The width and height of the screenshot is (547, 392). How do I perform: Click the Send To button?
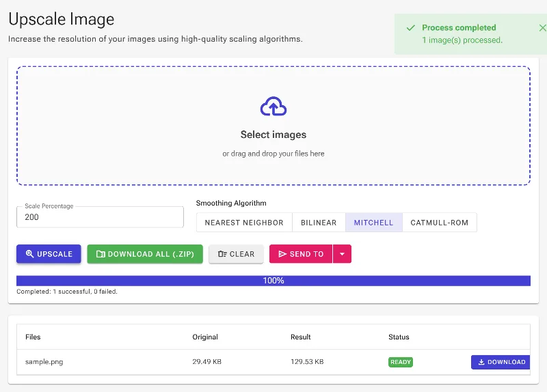click(301, 254)
